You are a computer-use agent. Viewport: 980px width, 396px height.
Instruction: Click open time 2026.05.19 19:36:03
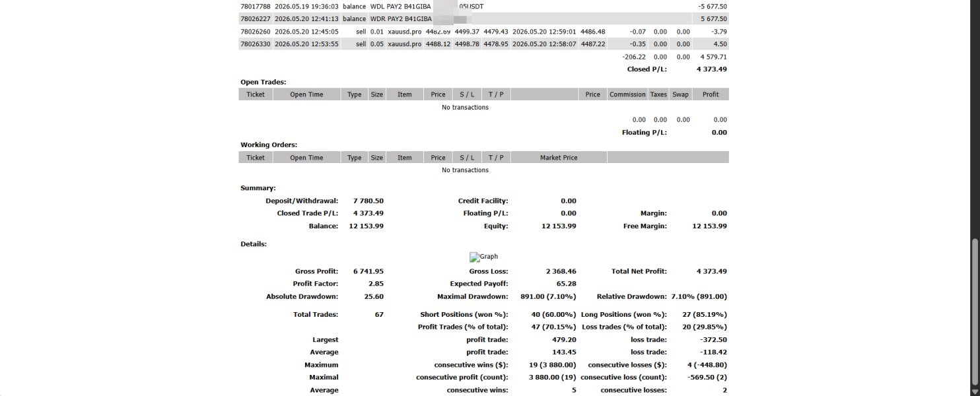click(306, 6)
